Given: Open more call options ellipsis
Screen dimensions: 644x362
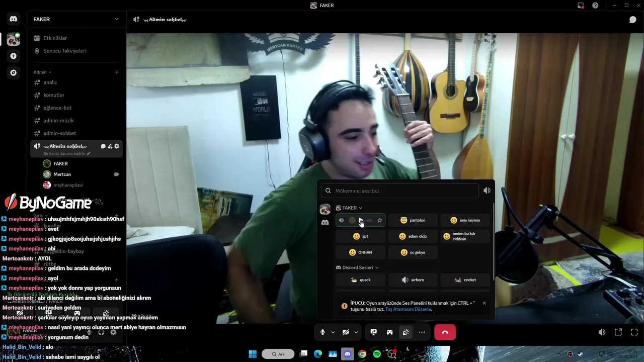Looking at the screenshot, I should [x=422, y=332].
